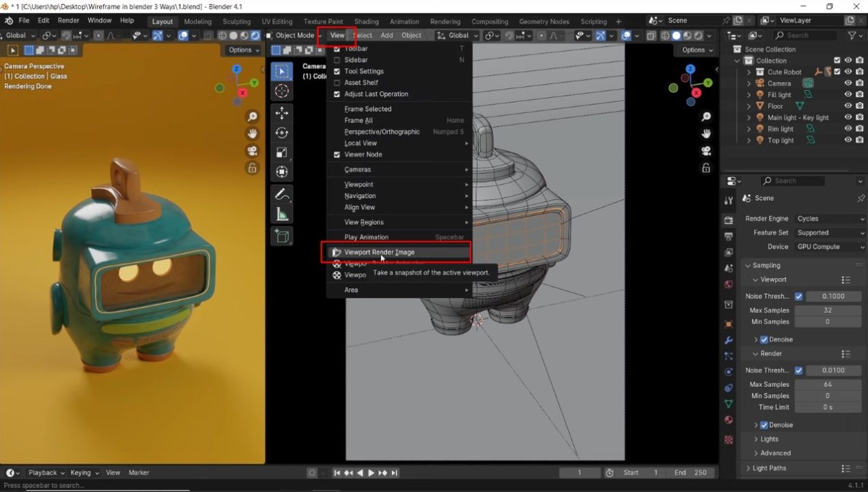The image size is (868, 492).
Task: Click Viewport Render Image menu entry
Action: [x=379, y=252]
